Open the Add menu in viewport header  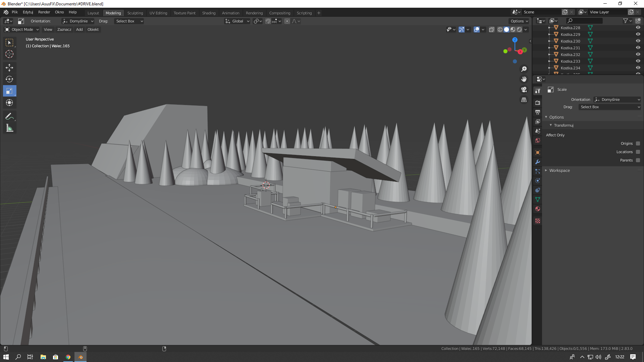tap(79, 29)
